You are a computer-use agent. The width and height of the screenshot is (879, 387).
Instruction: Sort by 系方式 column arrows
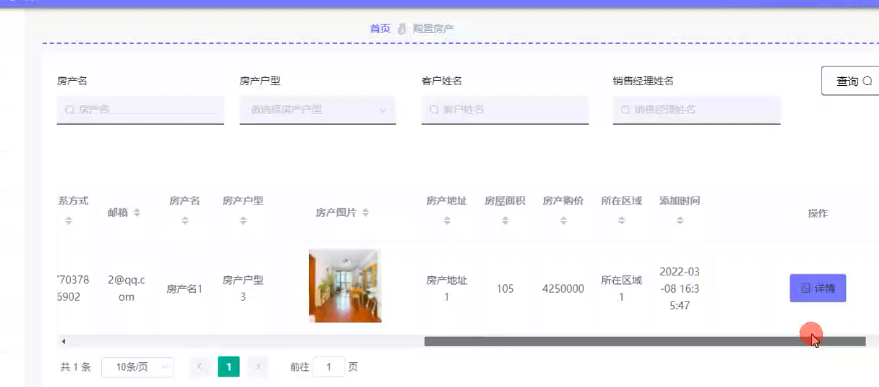coord(68,221)
